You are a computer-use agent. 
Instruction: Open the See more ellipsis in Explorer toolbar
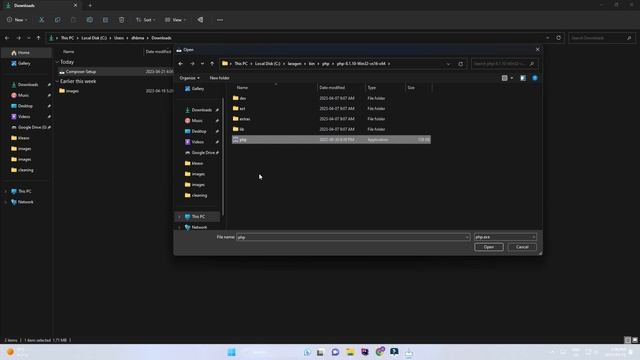pyautogui.click(x=220, y=20)
